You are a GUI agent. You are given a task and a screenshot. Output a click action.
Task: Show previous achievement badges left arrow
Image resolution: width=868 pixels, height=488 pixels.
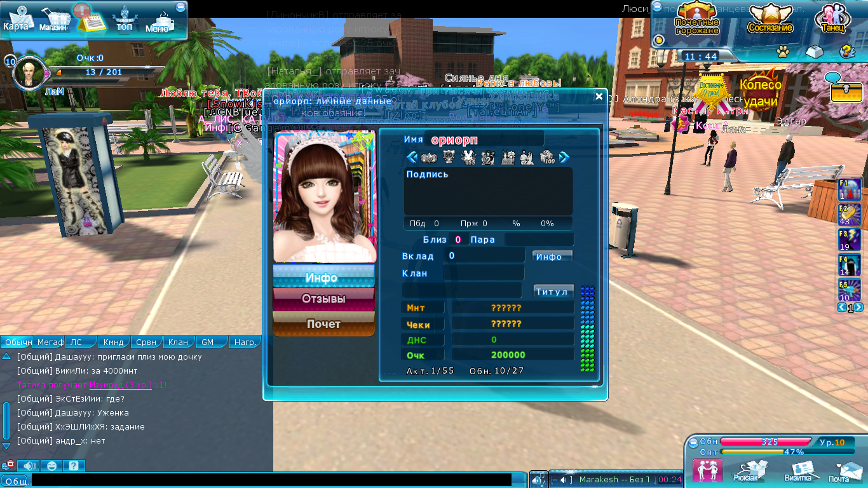[x=412, y=157]
